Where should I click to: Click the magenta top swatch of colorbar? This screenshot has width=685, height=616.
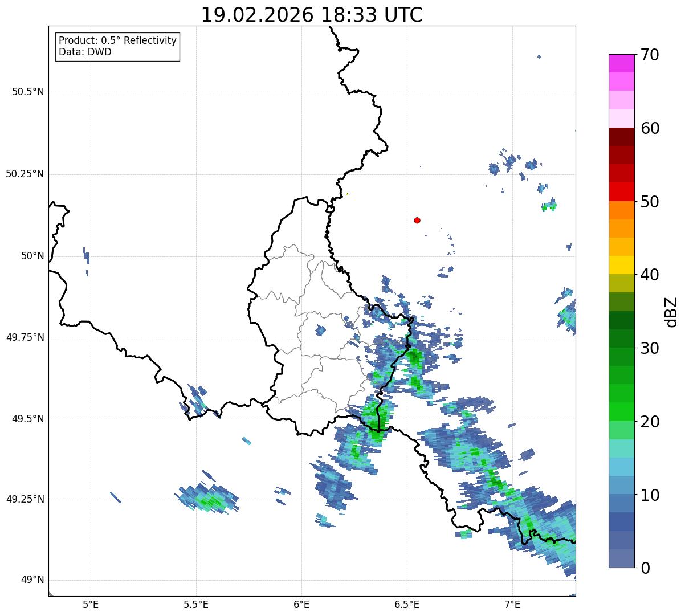point(621,63)
